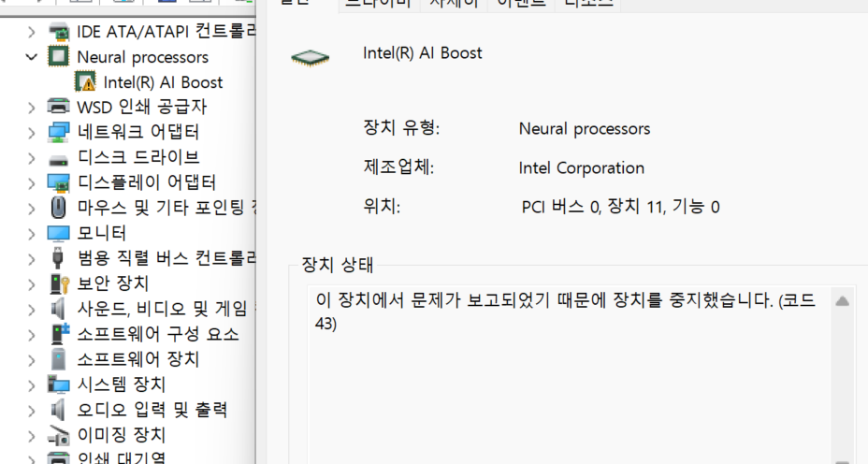Click the WSD 인쇄 공급자 printer icon

(x=59, y=107)
